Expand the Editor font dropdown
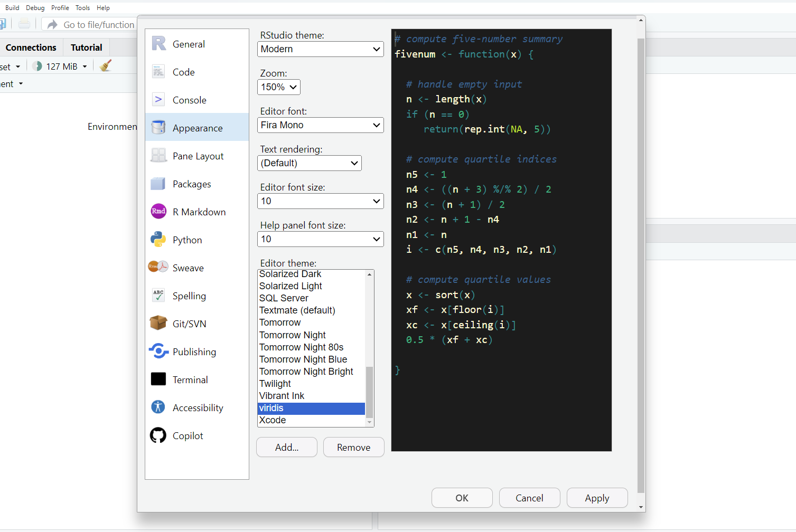796x532 pixels. [x=320, y=125]
